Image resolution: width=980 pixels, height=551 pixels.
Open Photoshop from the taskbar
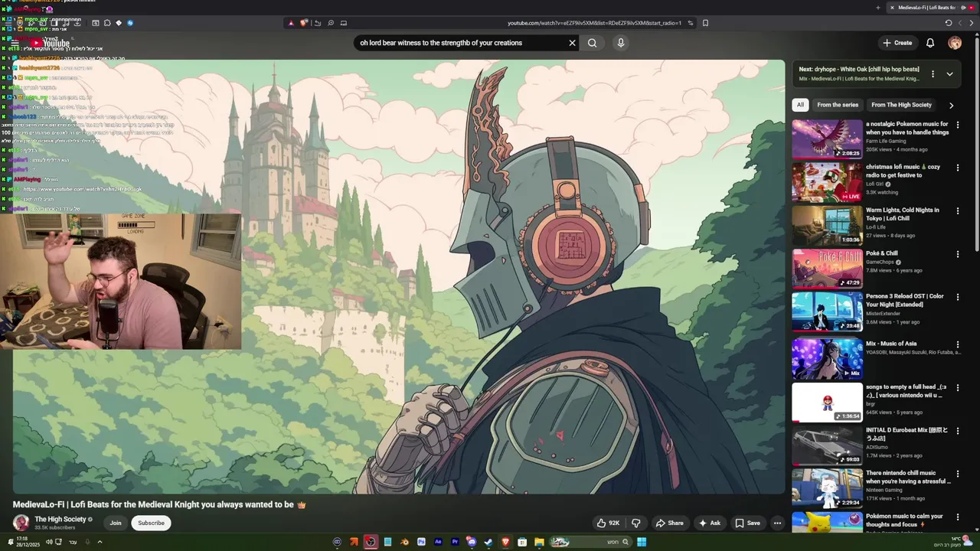tap(421, 542)
